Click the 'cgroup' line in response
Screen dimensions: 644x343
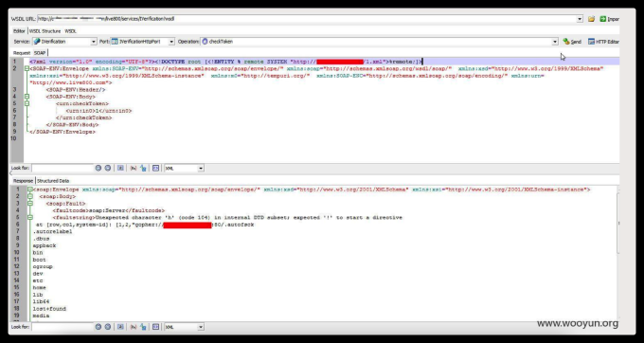[x=43, y=266]
